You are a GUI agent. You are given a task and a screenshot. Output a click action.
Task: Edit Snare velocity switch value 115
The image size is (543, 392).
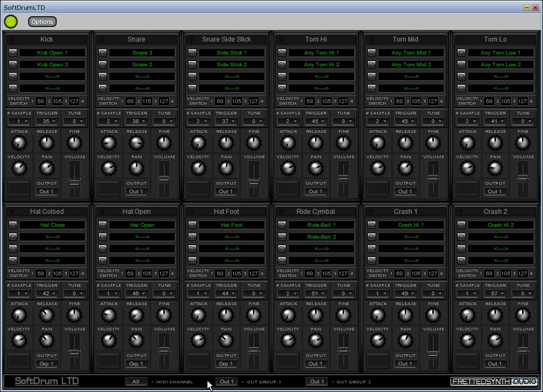click(x=147, y=102)
